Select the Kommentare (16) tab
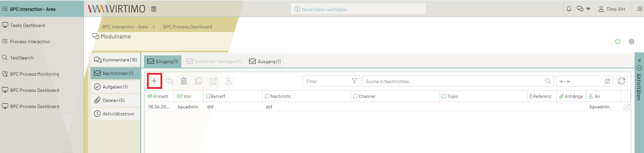This screenshot has width=644, height=153. (116, 60)
